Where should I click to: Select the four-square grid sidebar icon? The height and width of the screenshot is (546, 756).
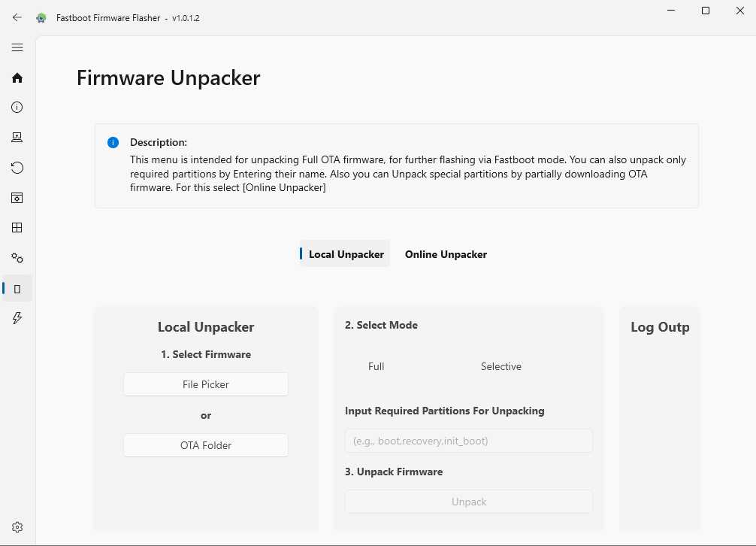17,228
